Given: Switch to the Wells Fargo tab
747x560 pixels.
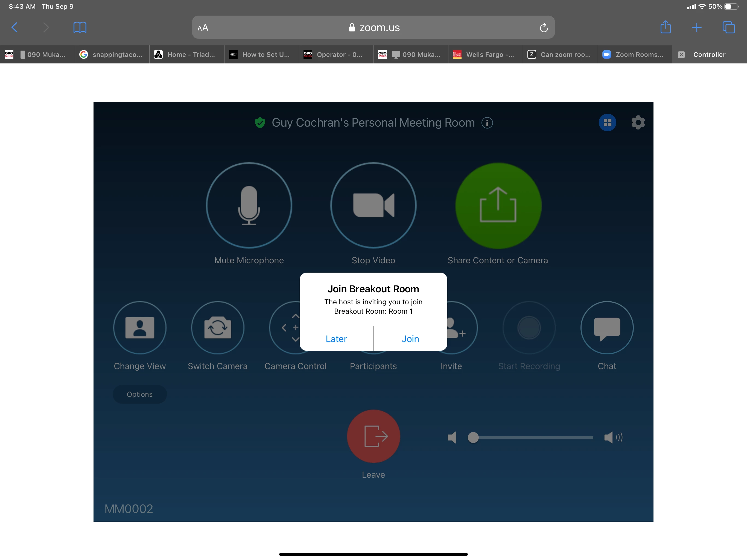Looking at the screenshot, I should (x=485, y=54).
